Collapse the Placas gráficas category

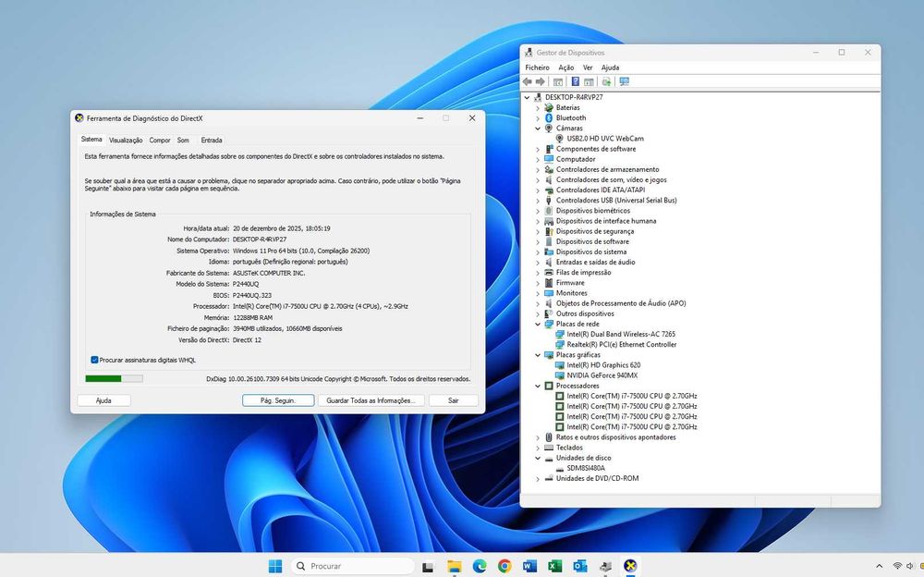click(x=538, y=355)
